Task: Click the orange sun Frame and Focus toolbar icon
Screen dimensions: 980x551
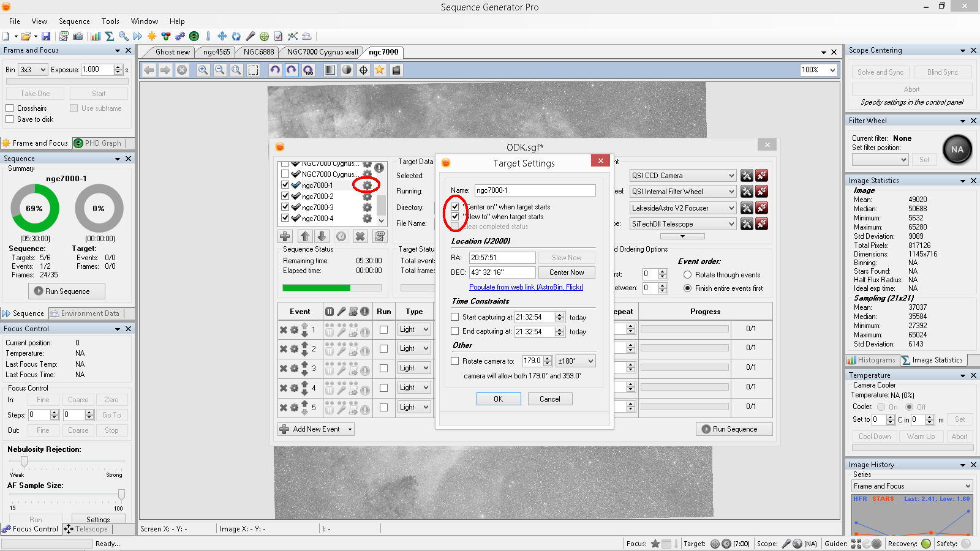Action: [x=152, y=36]
